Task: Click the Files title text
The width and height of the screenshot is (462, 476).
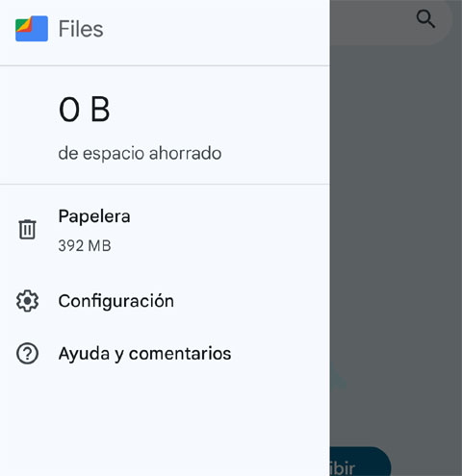Action: (81, 29)
